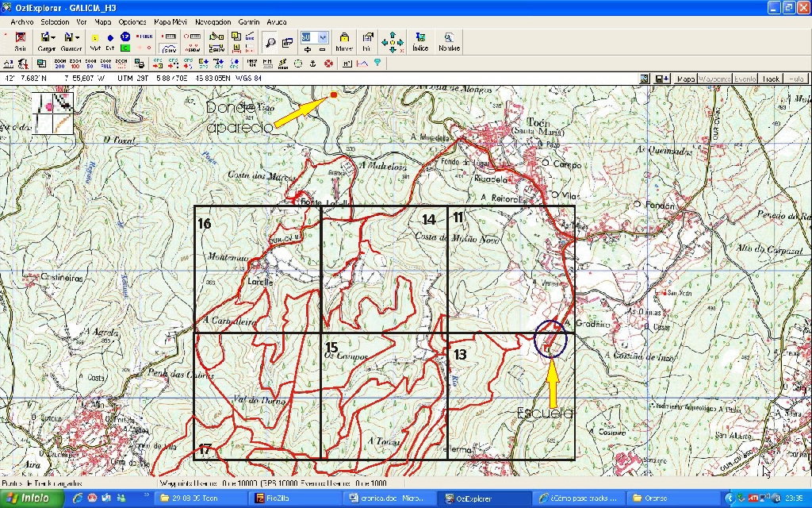Screen dimensions: 812x508
Task: Click the red waypoint dot on map
Action: point(334,95)
